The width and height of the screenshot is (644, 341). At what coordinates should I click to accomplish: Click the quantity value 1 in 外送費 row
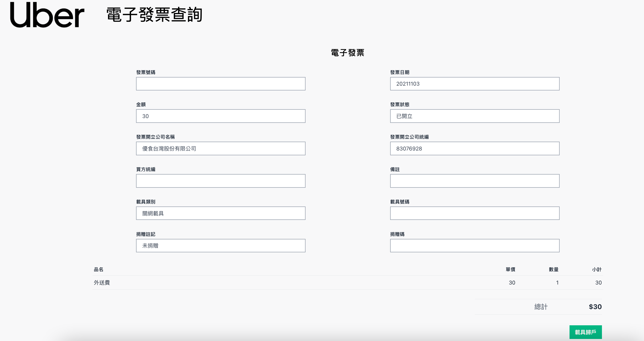pos(557,282)
